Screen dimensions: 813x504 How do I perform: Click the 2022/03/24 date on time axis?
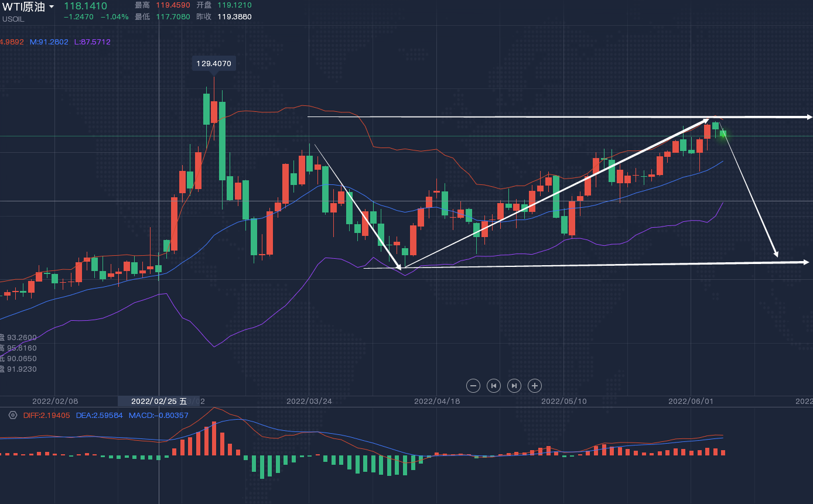[309, 401]
